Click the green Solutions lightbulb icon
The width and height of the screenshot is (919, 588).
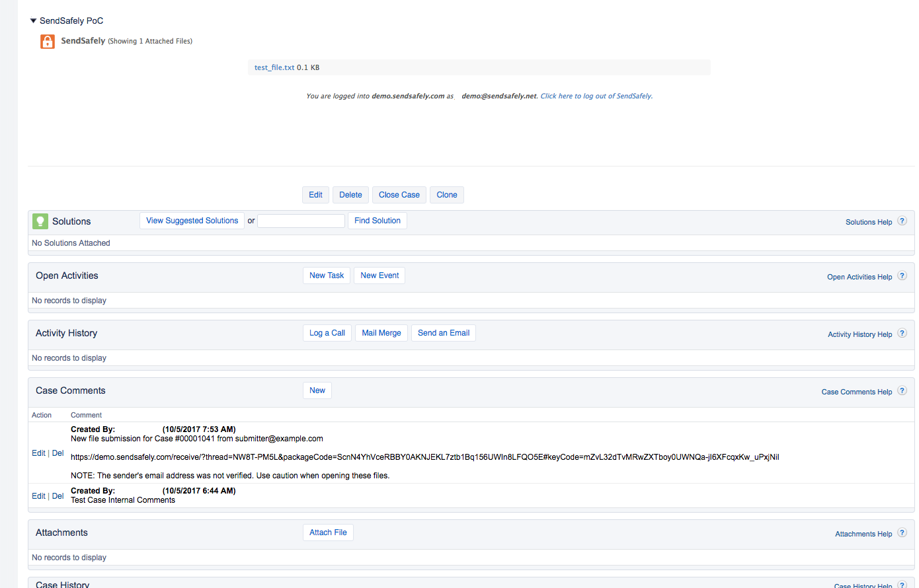(40, 221)
